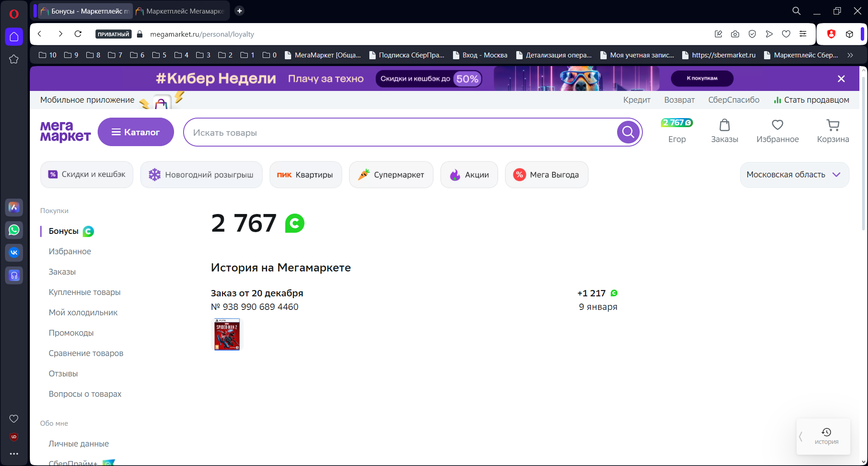The image size is (868, 466).
Task: Open WhatsApp in the sidebar
Action: click(x=14, y=230)
